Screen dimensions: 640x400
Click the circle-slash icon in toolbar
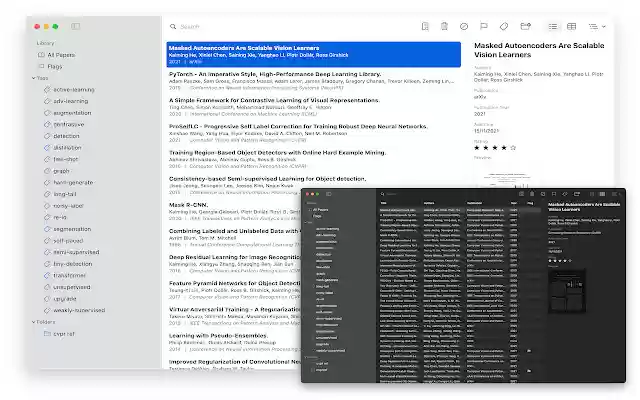pyautogui.click(x=464, y=27)
